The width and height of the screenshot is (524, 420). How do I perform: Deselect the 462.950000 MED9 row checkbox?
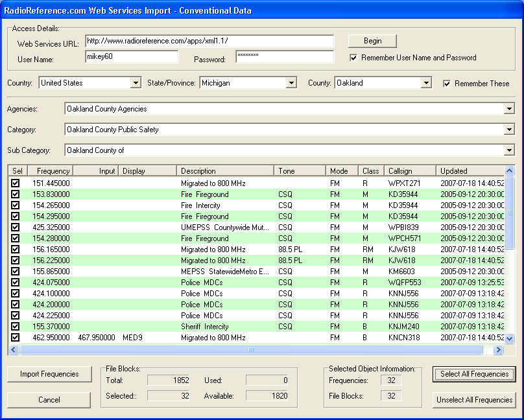[x=16, y=338]
